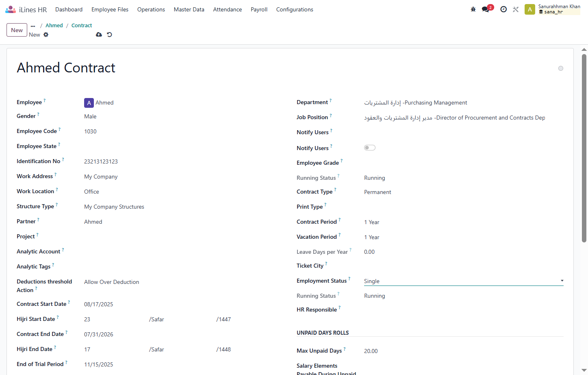This screenshot has width=588, height=375.
Task: Open the Payroll menu
Action: [x=259, y=9]
